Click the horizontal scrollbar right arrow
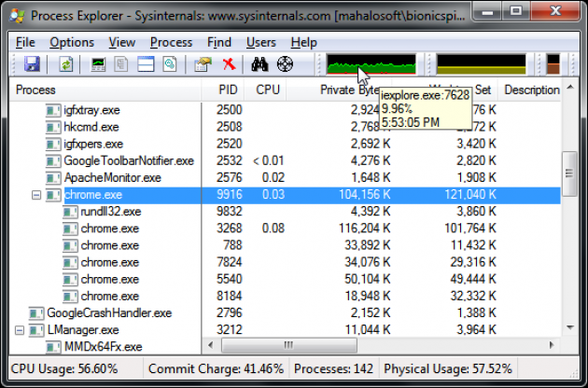Image resolution: width=588 pixels, height=388 pixels. [x=552, y=345]
